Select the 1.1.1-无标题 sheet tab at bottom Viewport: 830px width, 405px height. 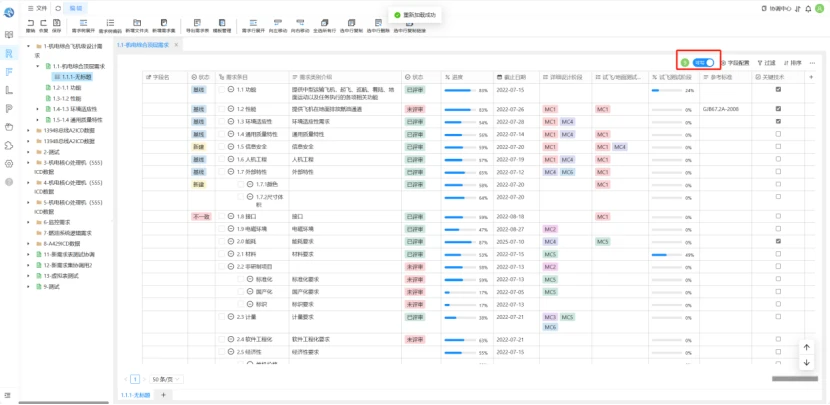136,395
